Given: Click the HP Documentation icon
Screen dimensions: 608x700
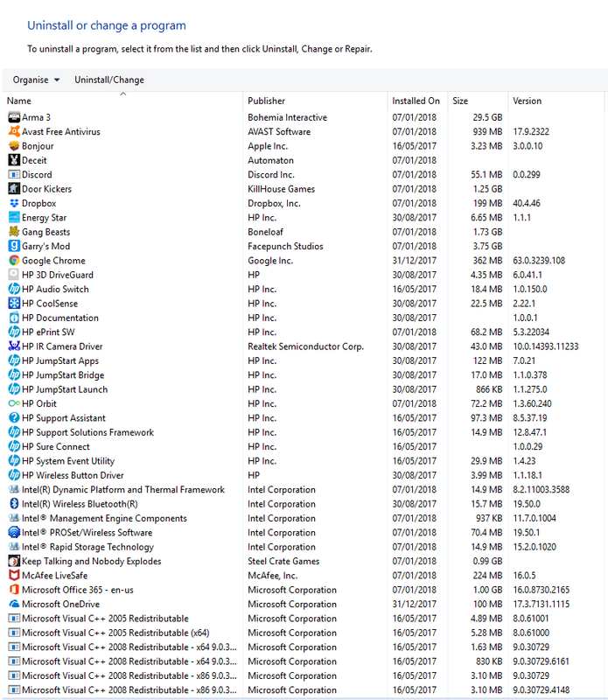Looking at the screenshot, I should tap(14, 318).
